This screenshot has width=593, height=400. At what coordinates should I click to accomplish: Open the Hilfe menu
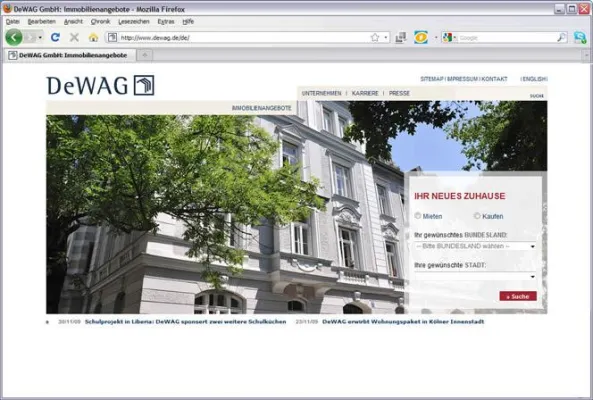coord(188,22)
